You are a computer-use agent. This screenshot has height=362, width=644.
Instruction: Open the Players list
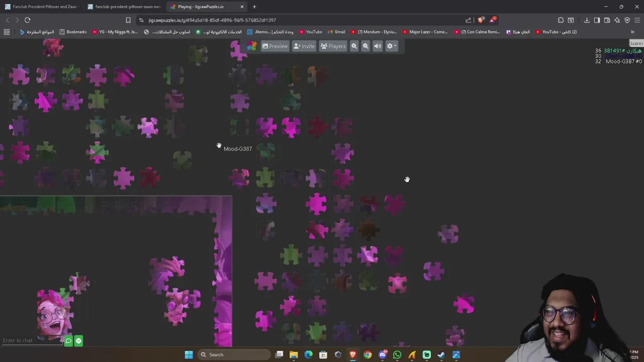pos(333,46)
